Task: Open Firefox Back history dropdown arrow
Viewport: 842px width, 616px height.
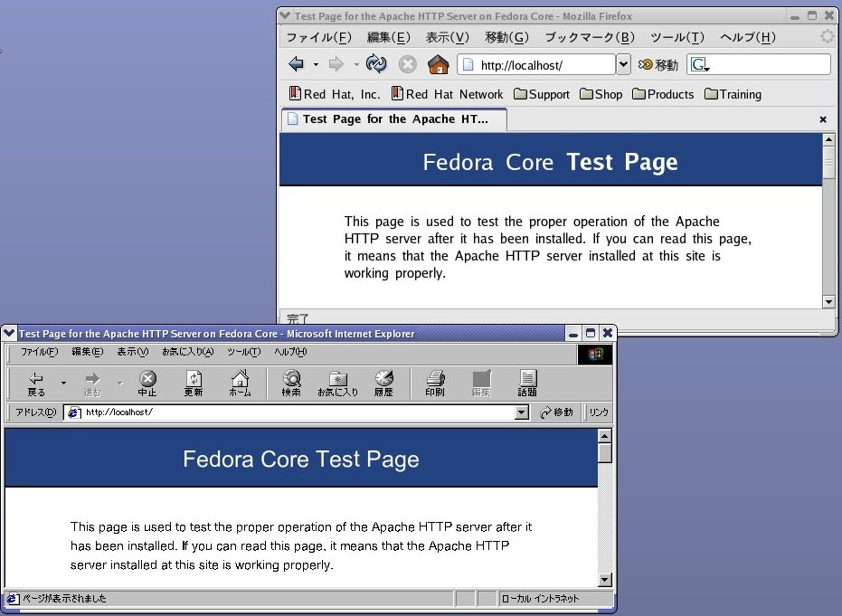Action: click(316, 65)
